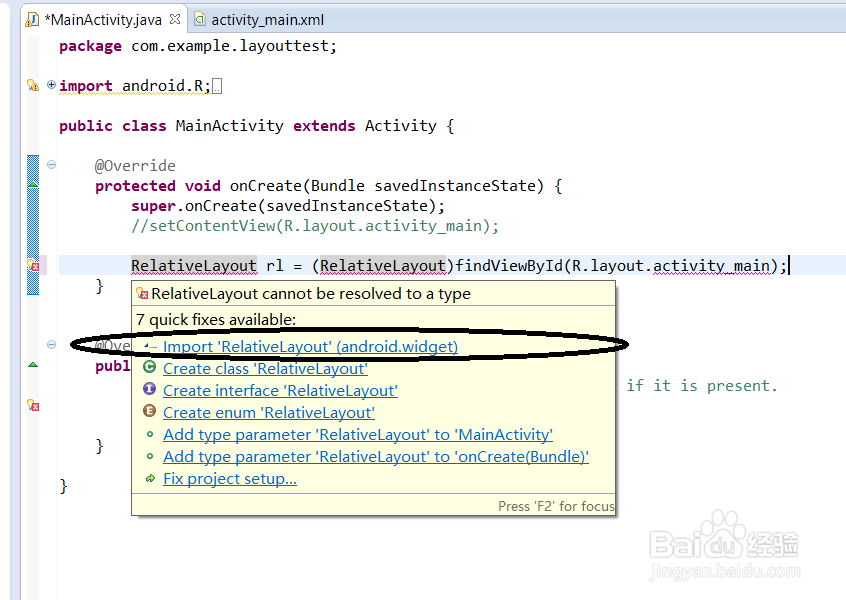The width and height of the screenshot is (846, 600).
Task: Expand the folded import statements
Action: pos(51,84)
